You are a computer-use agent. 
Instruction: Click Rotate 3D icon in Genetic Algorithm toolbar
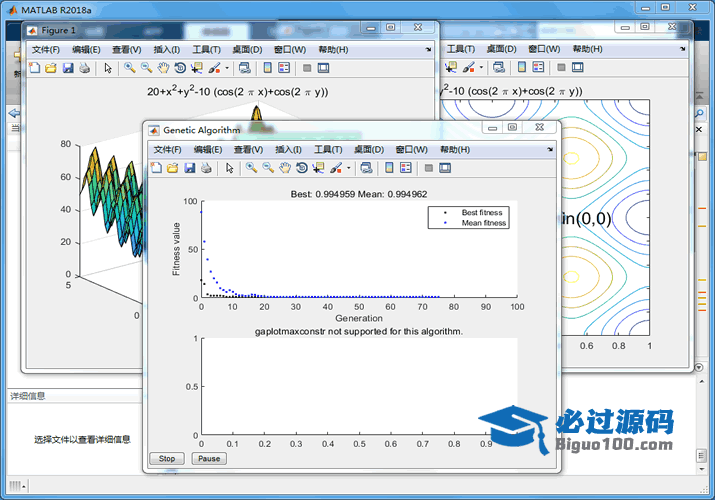301,168
